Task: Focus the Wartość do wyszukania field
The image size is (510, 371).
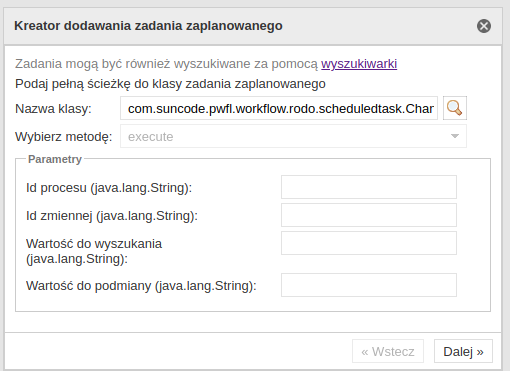Action: tap(369, 243)
